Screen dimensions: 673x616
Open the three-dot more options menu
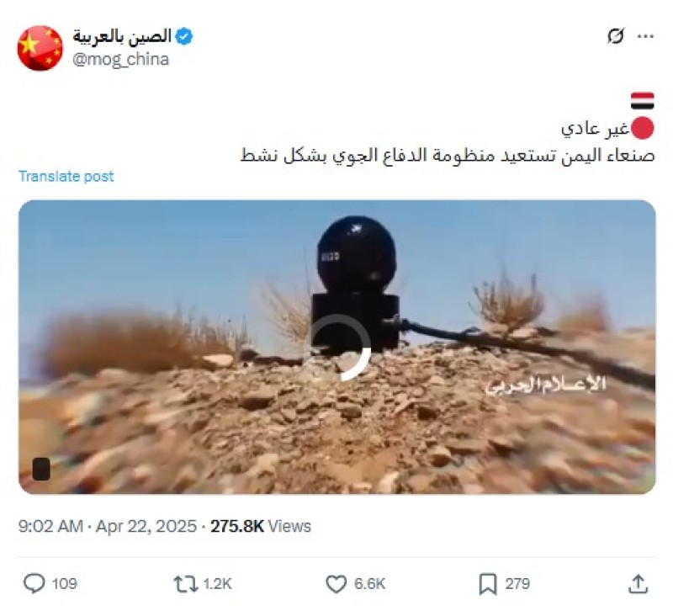645,36
